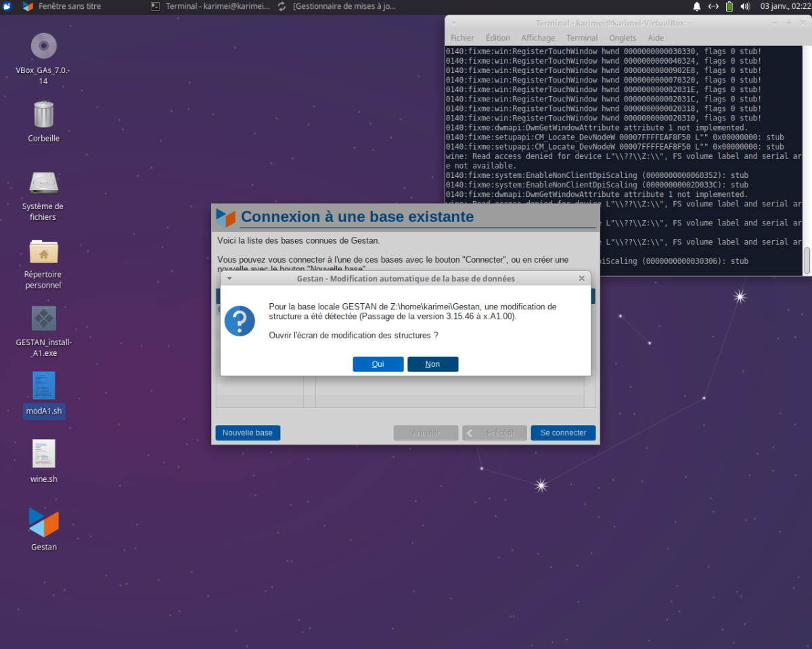Click the Terminal window scrollbar
Viewport: 812px width, 649px height.
point(807,260)
